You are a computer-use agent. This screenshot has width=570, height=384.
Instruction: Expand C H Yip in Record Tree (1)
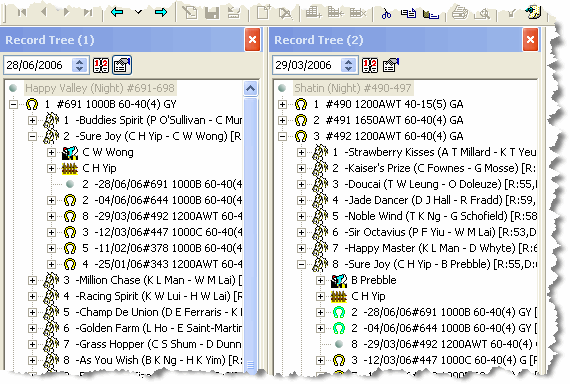click(x=51, y=168)
